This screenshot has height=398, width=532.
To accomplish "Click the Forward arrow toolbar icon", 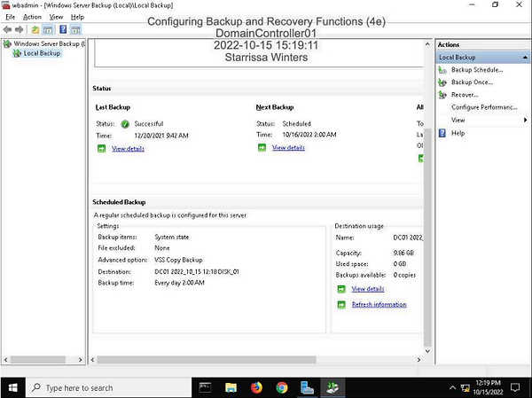I will coord(20,30).
